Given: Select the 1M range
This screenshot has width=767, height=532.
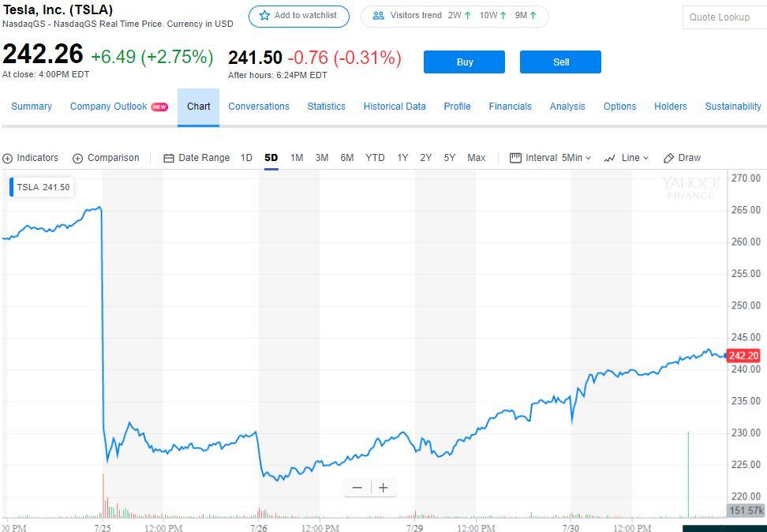Looking at the screenshot, I should click(297, 158).
